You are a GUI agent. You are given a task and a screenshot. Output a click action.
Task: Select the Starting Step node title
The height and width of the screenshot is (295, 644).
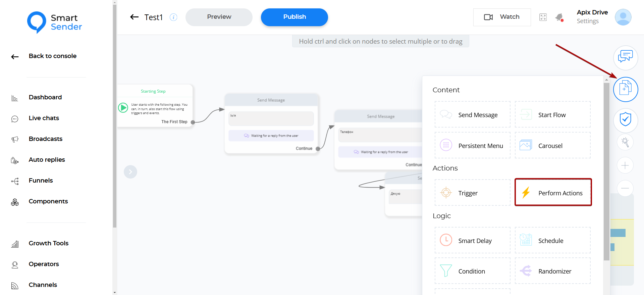(153, 91)
